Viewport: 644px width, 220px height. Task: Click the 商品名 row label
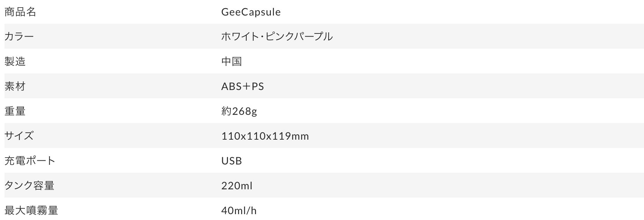tap(20, 12)
